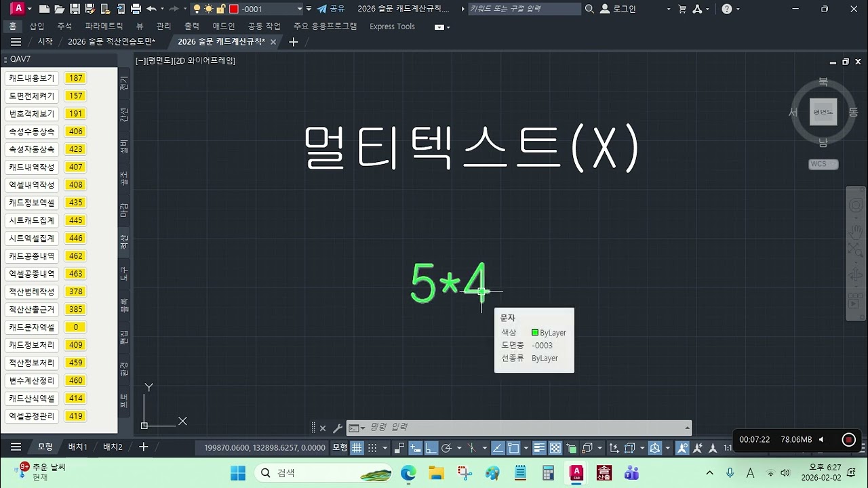
Task: Open the WCS coordinate system dropdown
Action: tap(824, 164)
